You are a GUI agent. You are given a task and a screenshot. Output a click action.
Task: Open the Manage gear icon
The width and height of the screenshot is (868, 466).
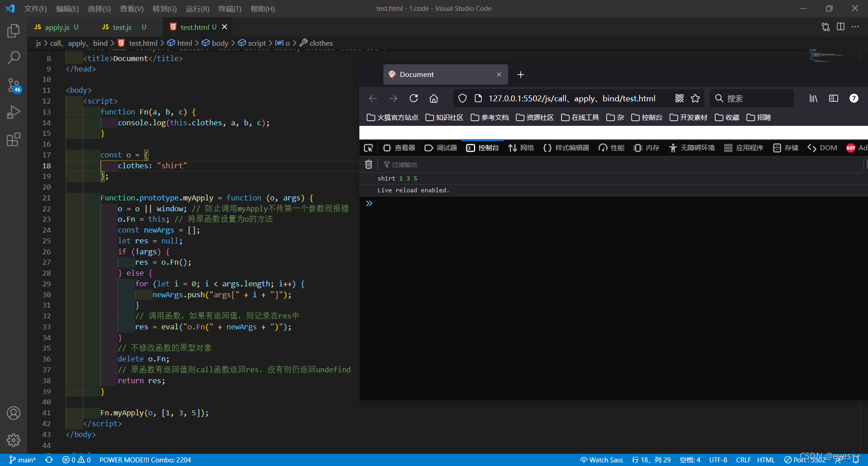(x=14, y=440)
